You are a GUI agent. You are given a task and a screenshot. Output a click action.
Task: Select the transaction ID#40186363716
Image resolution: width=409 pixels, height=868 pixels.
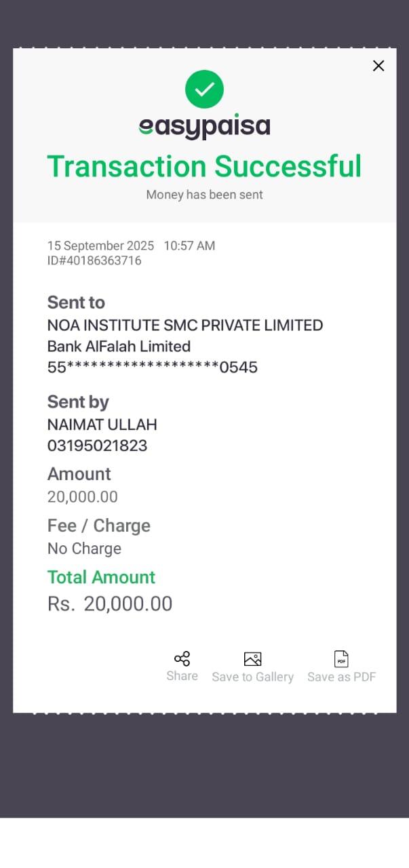(x=94, y=260)
